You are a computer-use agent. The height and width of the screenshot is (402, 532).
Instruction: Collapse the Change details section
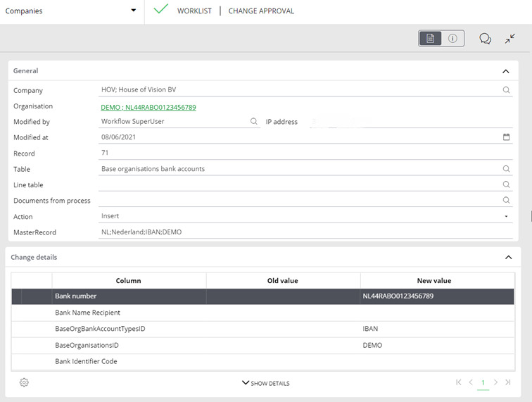pos(508,258)
